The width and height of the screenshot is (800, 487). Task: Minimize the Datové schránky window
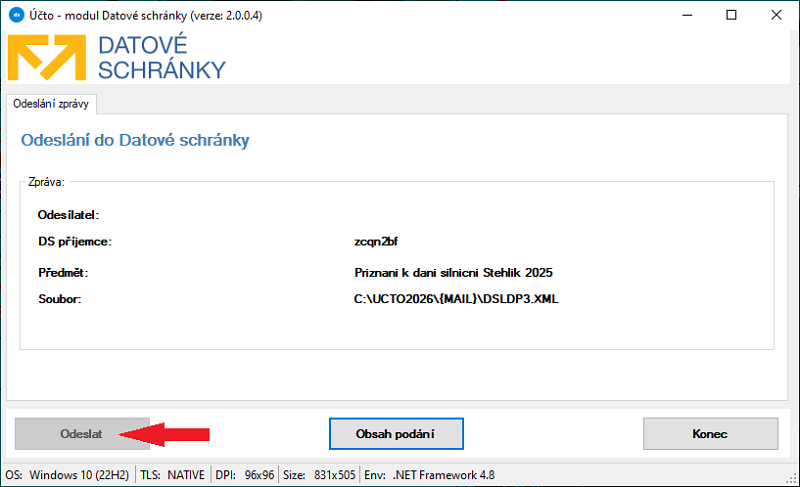click(x=688, y=16)
